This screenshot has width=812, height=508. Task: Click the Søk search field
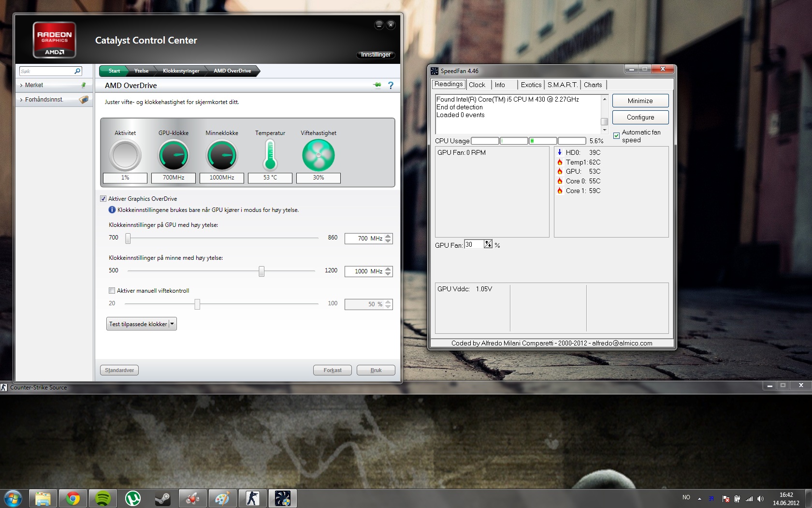point(47,71)
